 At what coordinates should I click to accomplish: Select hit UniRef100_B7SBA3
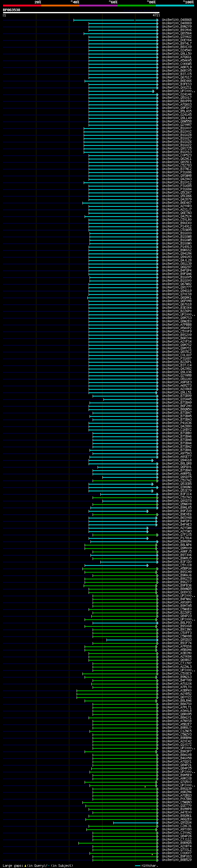176,419
